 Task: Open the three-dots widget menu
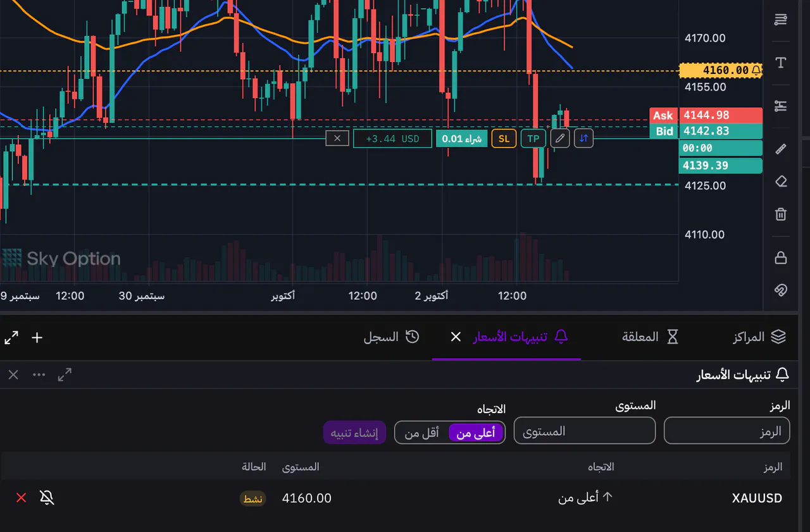point(39,374)
